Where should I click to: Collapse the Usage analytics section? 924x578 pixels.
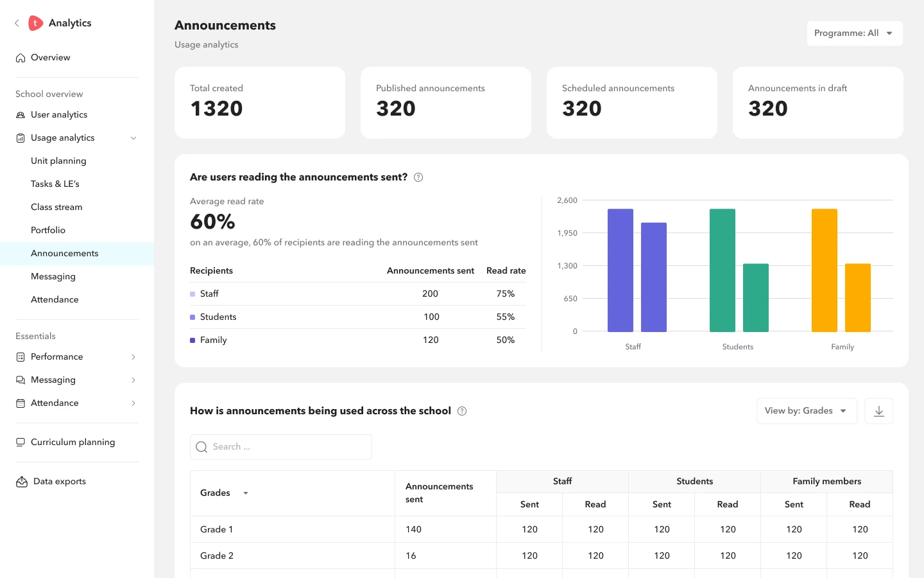point(133,138)
